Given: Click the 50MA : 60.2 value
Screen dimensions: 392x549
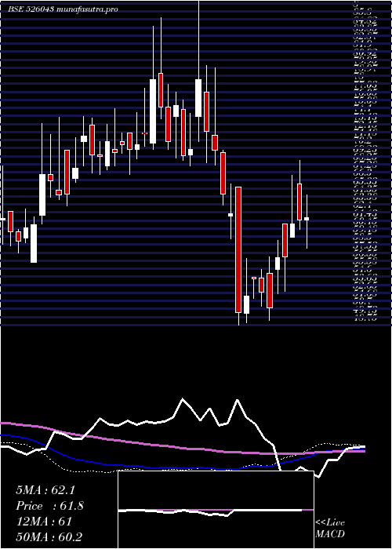Looking at the screenshot, I should point(49,536).
